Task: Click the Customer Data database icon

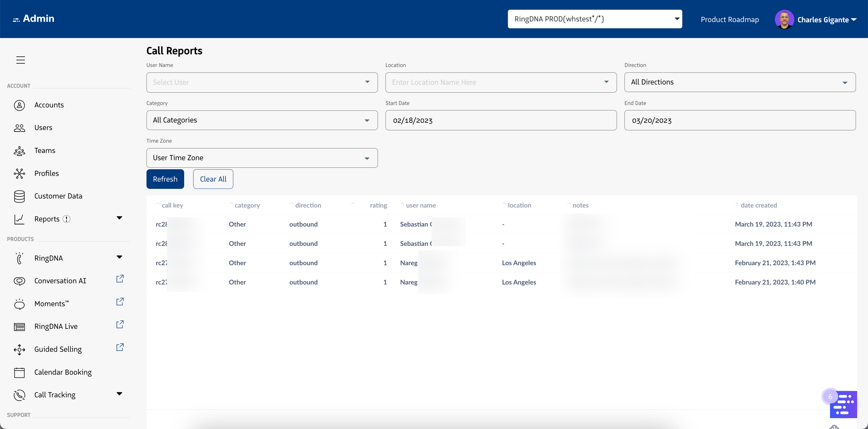Action: coord(20,196)
